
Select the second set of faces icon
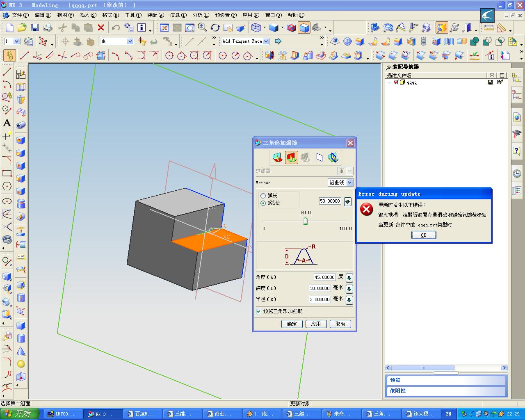click(292, 157)
